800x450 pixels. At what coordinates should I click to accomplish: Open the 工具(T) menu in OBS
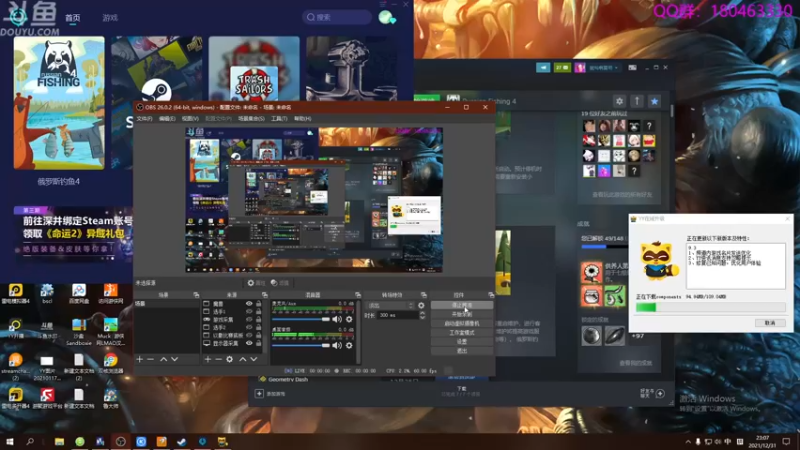pyautogui.click(x=279, y=119)
